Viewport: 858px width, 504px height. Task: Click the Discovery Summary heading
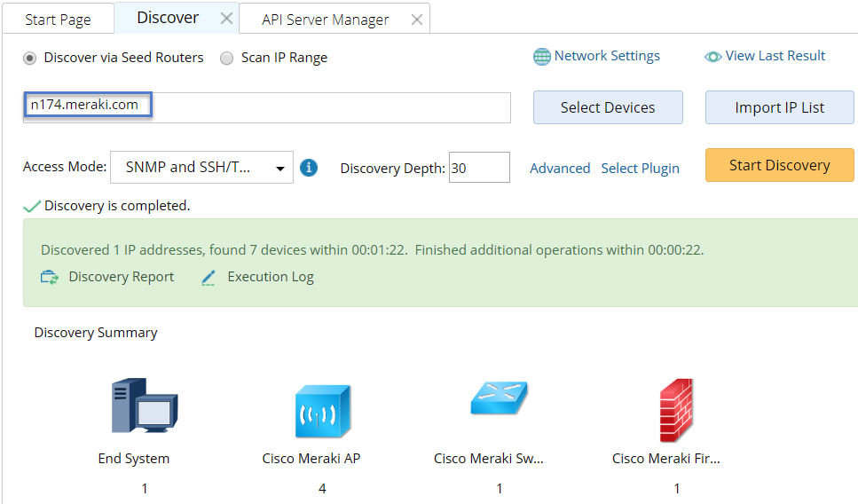click(x=96, y=333)
